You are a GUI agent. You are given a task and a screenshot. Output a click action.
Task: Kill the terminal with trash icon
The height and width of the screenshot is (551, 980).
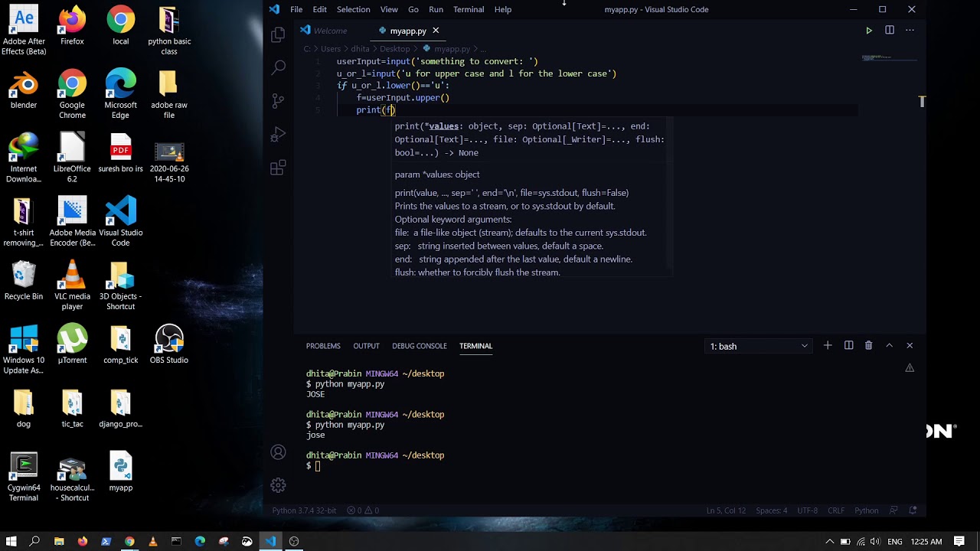pos(868,346)
